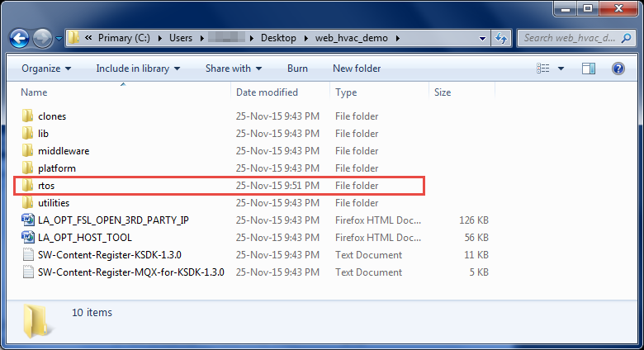Go back with the Back arrow button
The width and height of the screenshot is (644, 350).
pyautogui.click(x=19, y=39)
